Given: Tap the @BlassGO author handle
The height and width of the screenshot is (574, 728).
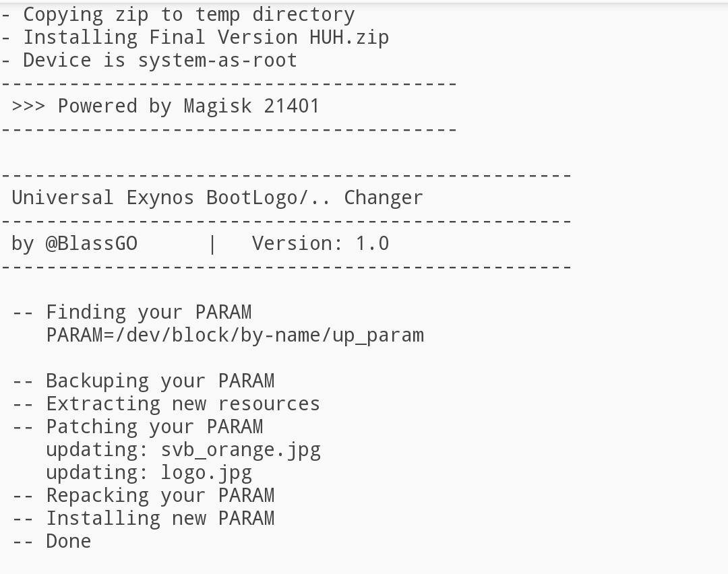Looking at the screenshot, I should 91,243.
